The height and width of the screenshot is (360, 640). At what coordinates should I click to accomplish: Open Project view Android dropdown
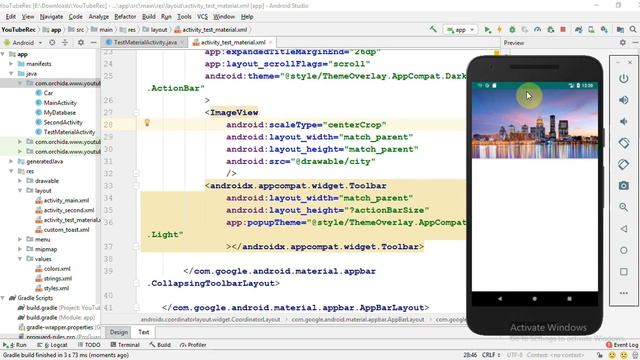23,42
